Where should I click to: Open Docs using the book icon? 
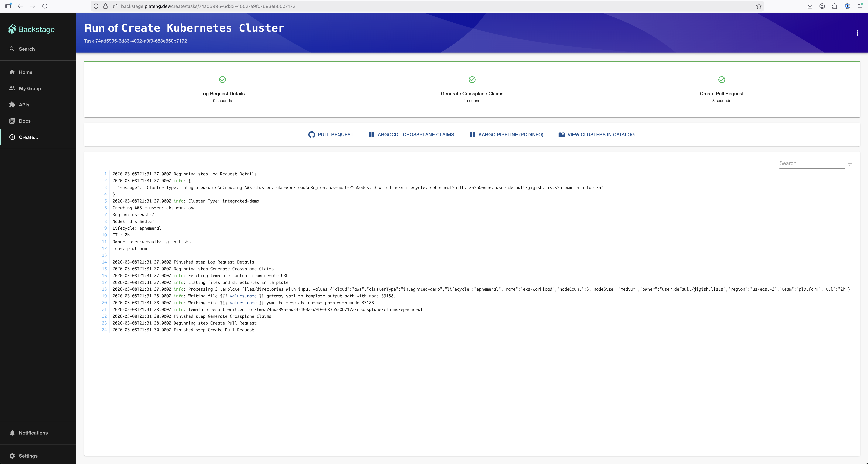tap(12, 120)
